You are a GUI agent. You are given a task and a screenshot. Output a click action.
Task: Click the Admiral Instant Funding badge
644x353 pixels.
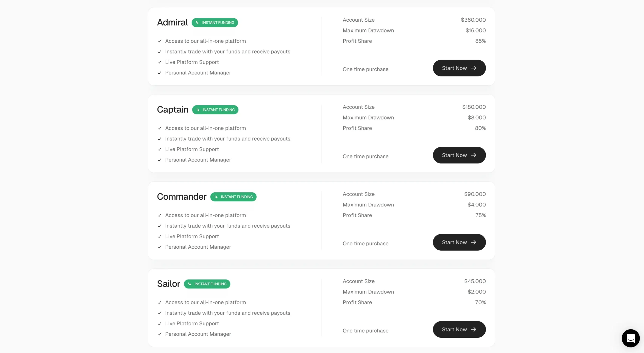coord(215,23)
